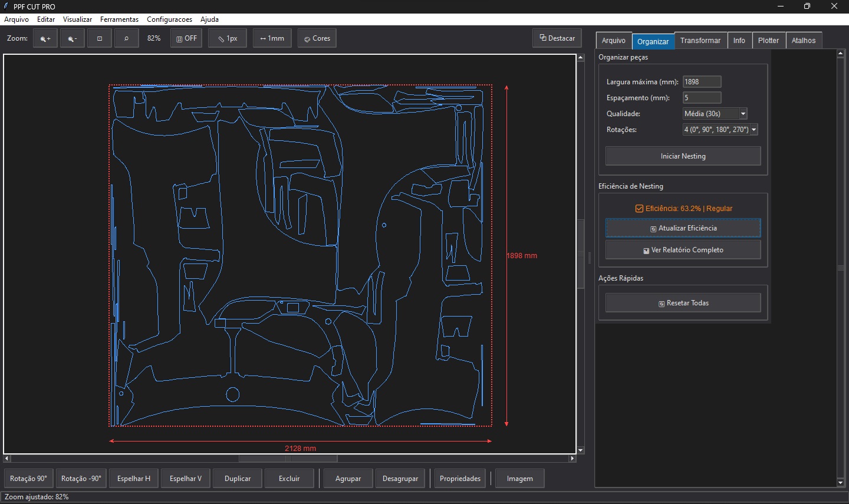Expand the Rotações dropdown
The height and width of the screenshot is (504, 849).
pos(720,130)
